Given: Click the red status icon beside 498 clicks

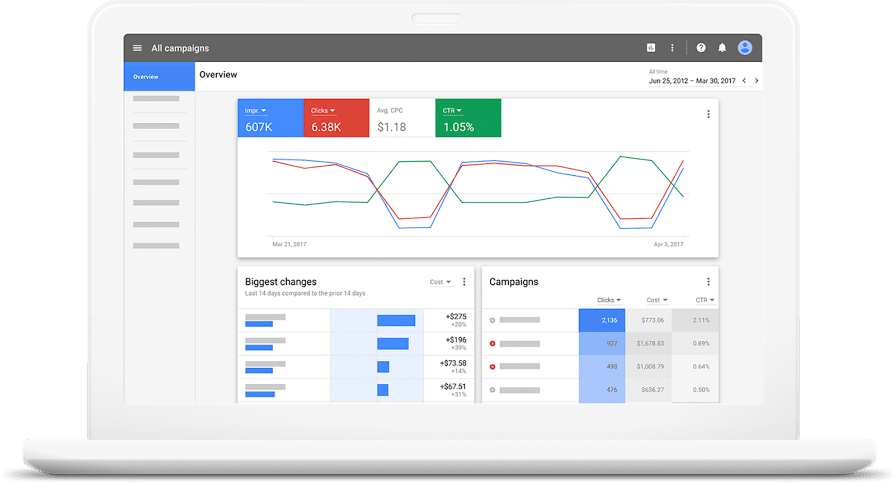Looking at the screenshot, I should pos(492,367).
